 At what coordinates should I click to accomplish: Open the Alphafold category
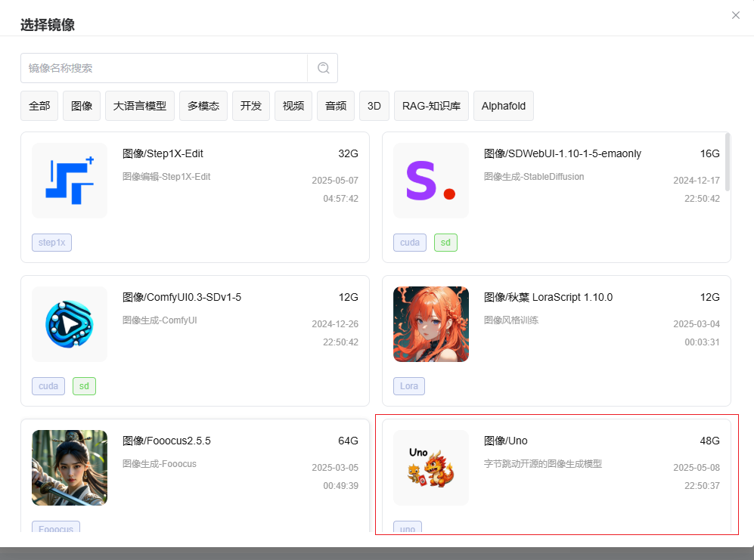(504, 106)
